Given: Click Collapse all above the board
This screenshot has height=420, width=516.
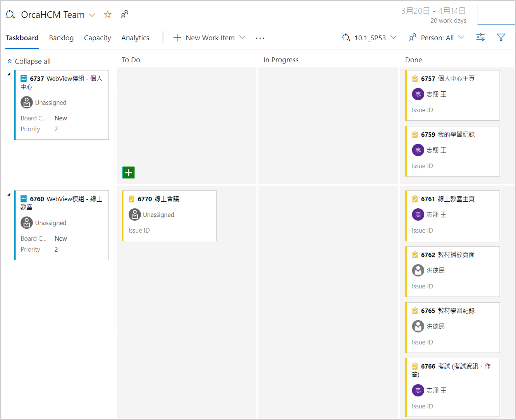Looking at the screenshot, I should [x=28, y=61].
